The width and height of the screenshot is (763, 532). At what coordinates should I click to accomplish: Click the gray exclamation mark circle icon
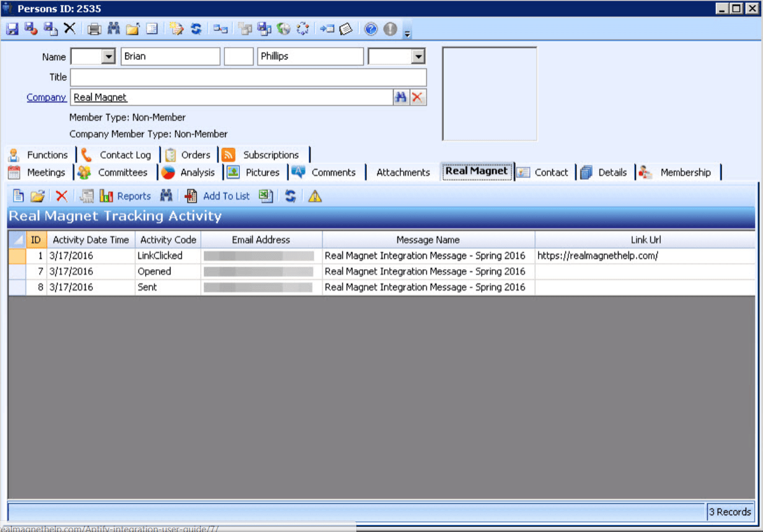(390, 29)
